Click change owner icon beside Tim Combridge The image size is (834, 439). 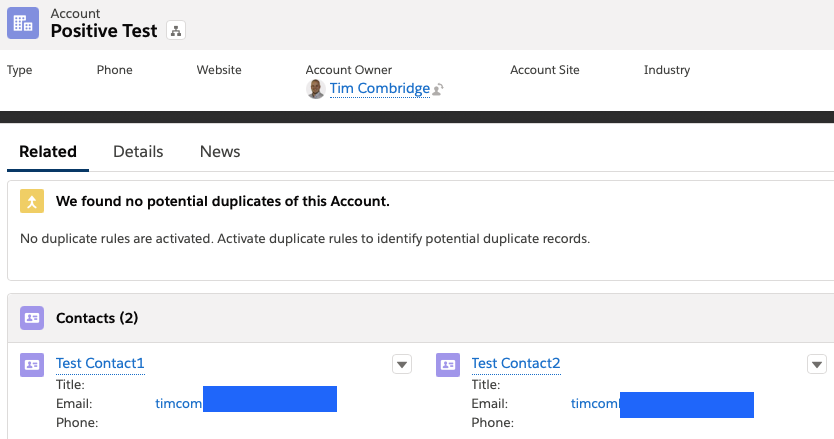pos(438,89)
